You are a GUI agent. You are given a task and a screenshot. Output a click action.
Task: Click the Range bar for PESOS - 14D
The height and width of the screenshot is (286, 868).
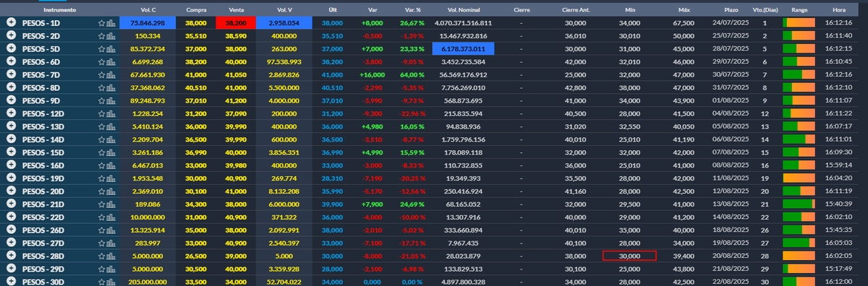[x=799, y=139]
